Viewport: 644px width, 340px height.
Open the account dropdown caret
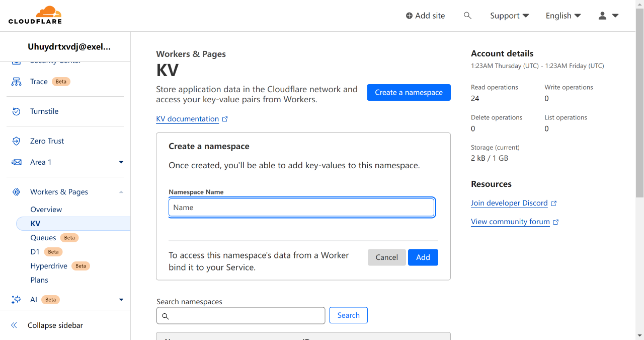[x=615, y=16]
